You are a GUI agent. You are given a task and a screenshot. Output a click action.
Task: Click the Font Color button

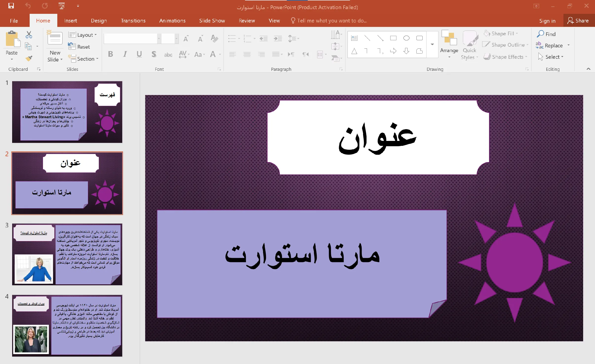coord(213,54)
